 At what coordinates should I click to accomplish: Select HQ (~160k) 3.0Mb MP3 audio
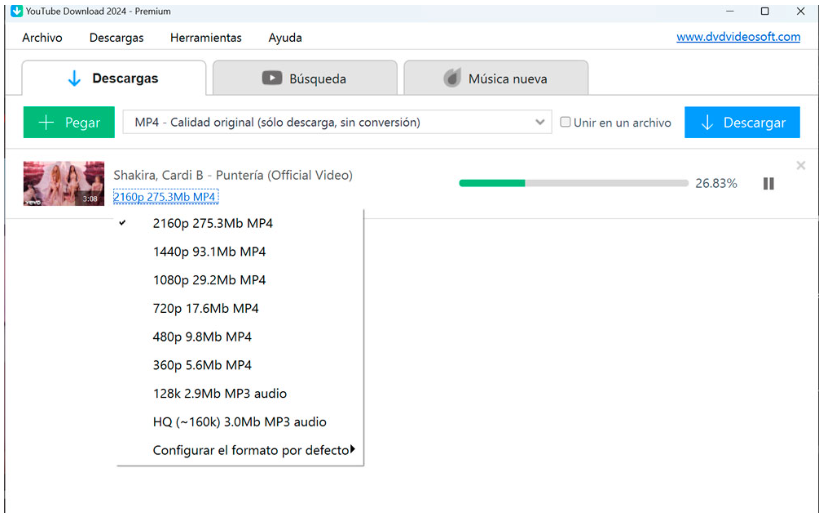[240, 422]
